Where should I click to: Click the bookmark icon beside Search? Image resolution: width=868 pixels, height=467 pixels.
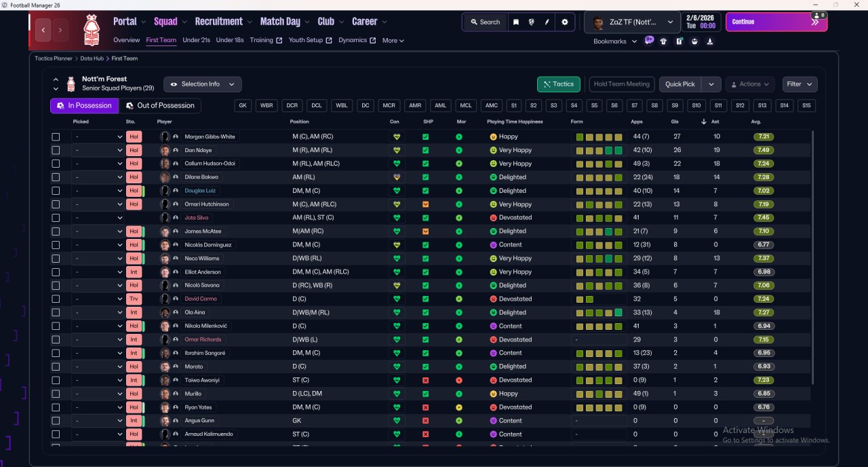coord(516,22)
